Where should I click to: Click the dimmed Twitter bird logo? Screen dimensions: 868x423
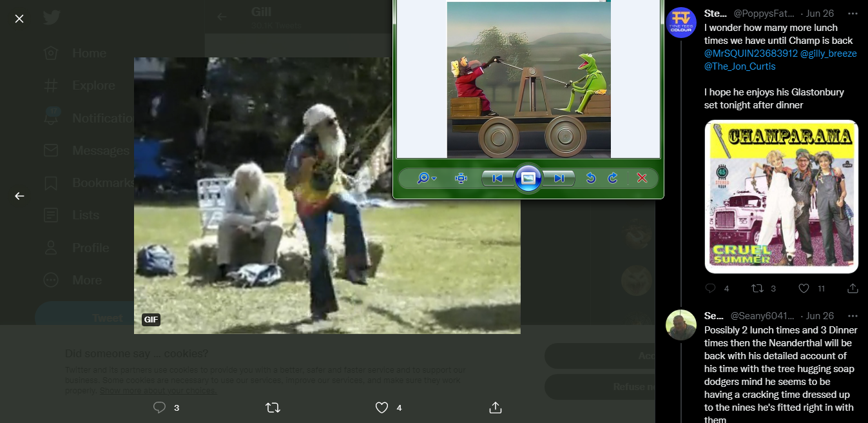(52, 17)
